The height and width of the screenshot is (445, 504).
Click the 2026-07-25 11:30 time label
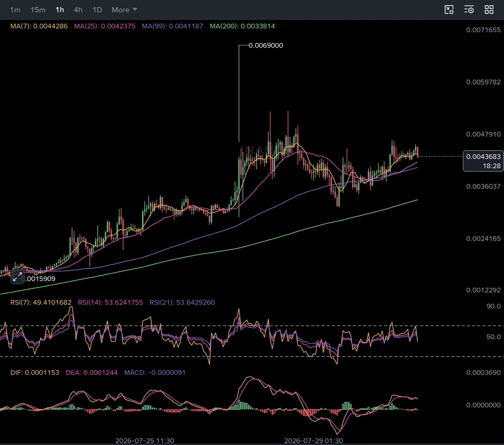click(x=145, y=441)
